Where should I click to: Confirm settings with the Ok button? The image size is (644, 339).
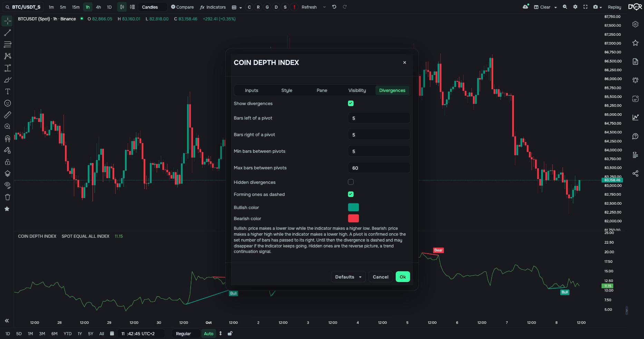403,277
